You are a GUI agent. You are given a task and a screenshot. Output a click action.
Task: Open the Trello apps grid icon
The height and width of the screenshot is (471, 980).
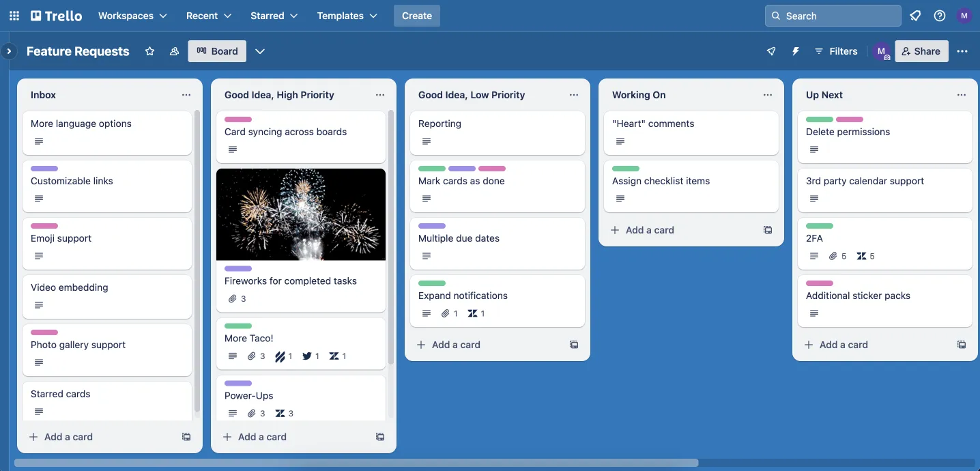(14, 15)
